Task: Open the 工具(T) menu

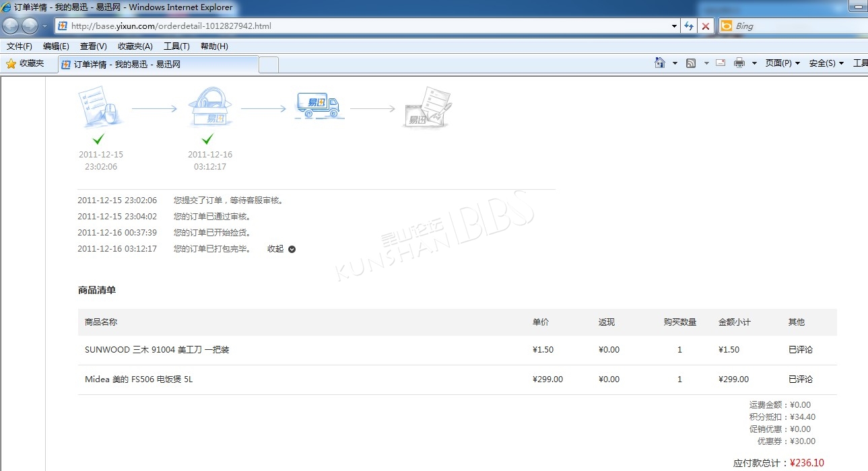Action: 176,46
